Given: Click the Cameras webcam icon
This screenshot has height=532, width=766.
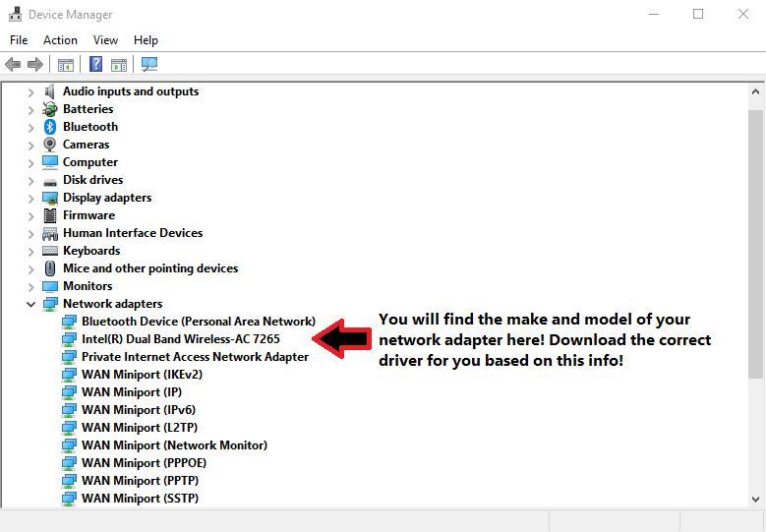Looking at the screenshot, I should [50, 145].
